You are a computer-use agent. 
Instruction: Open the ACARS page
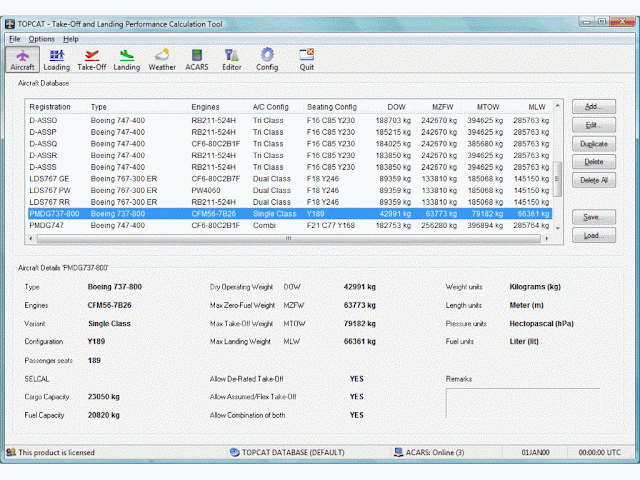tap(197, 60)
